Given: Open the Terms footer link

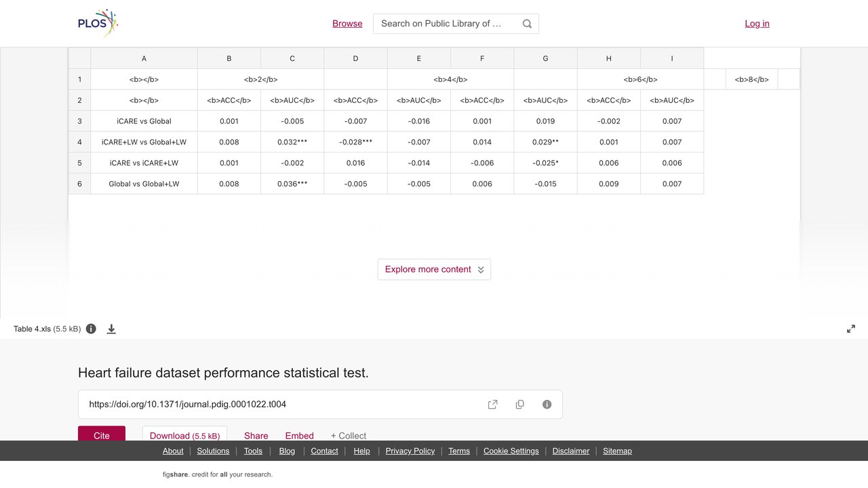Looking at the screenshot, I should tap(459, 451).
